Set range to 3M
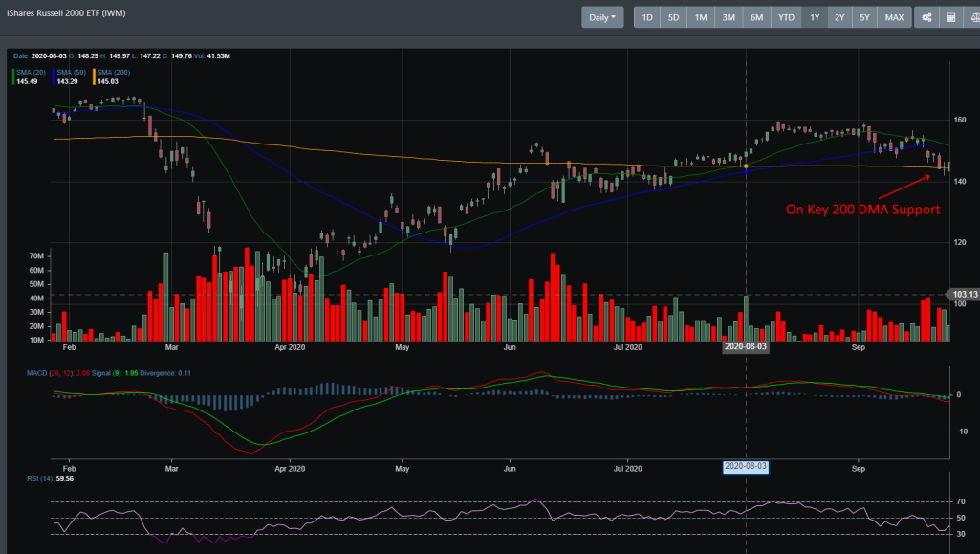Image resolution: width=980 pixels, height=554 pixels. pyautogui.click(x=729, y=17)
